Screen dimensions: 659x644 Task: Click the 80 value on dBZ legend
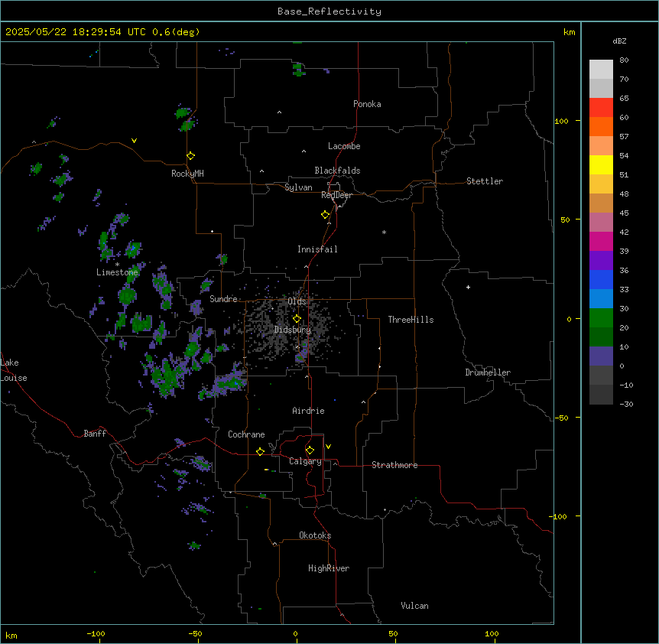tap(624, 60)
